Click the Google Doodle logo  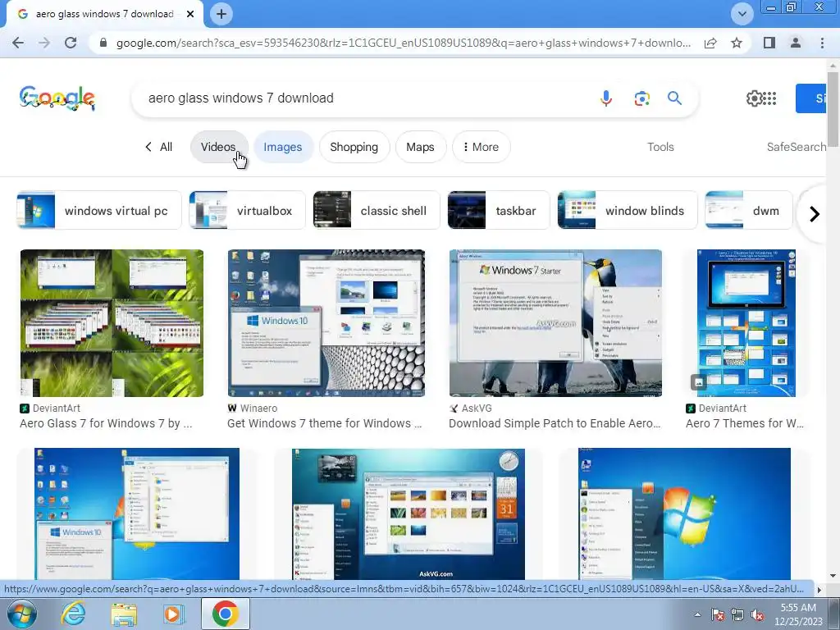click(57, 98)
